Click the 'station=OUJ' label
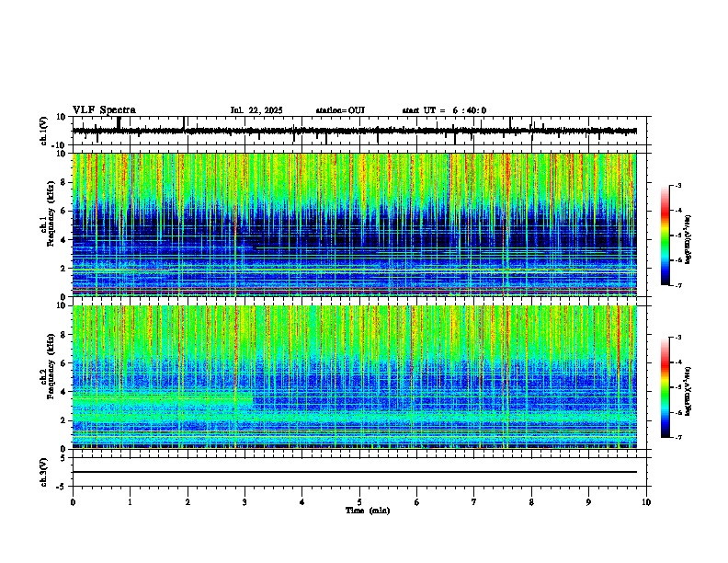 coord(340,110)
